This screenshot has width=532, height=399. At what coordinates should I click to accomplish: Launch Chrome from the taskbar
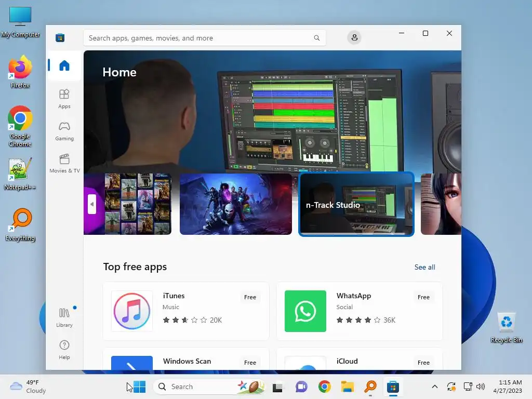325,387
